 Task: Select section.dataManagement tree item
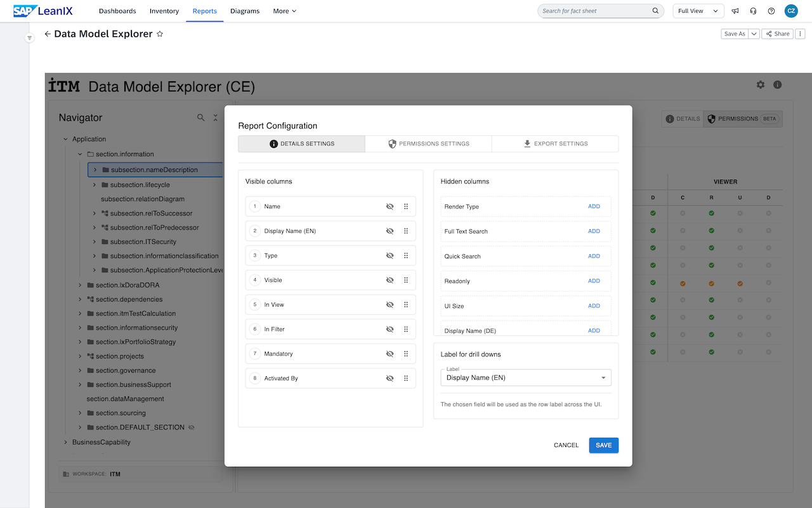[x=126, y=399]
